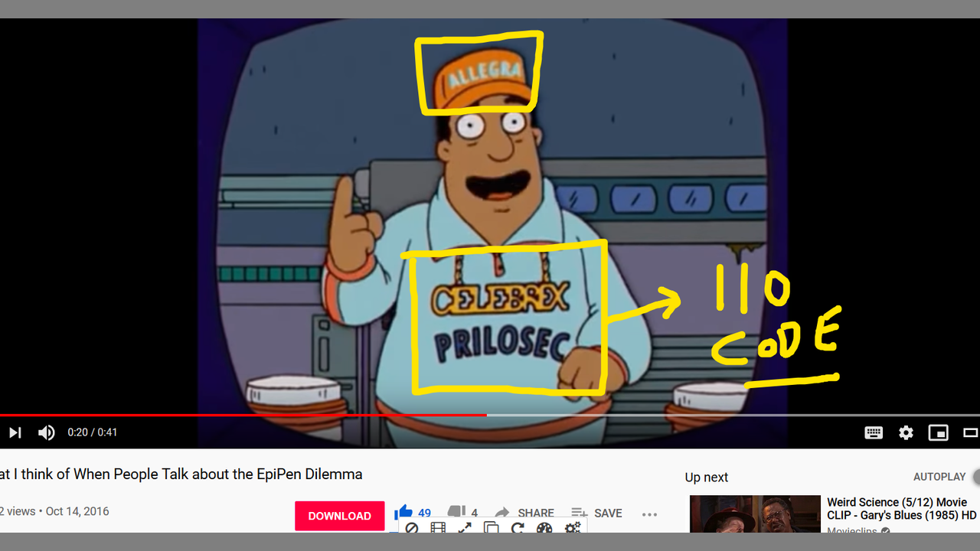Open the three-dot more actions menu
The image size is (980, 551).
649,514
